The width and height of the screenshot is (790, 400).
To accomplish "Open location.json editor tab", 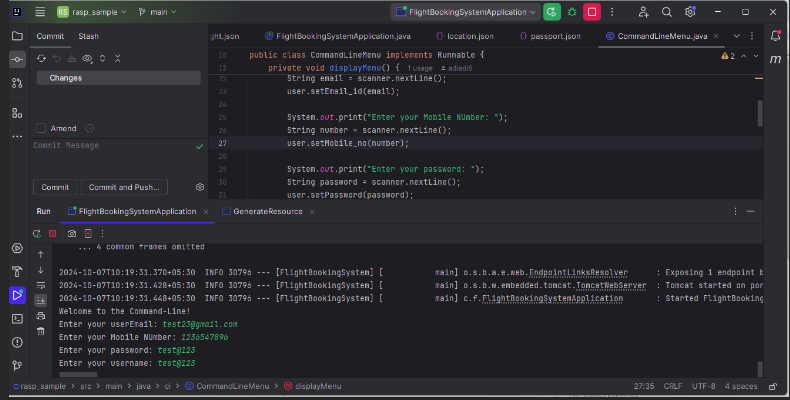I will point(465,36).
